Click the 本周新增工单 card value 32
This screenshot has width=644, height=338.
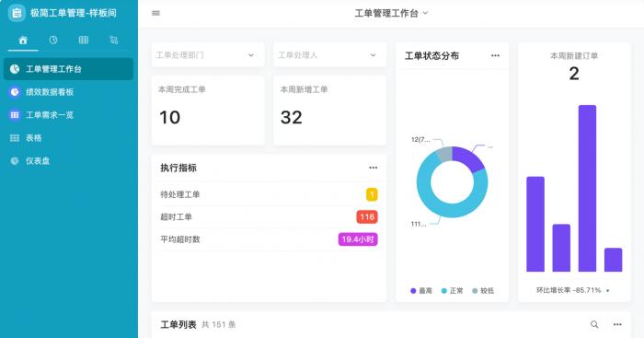(x=292, y=118)
